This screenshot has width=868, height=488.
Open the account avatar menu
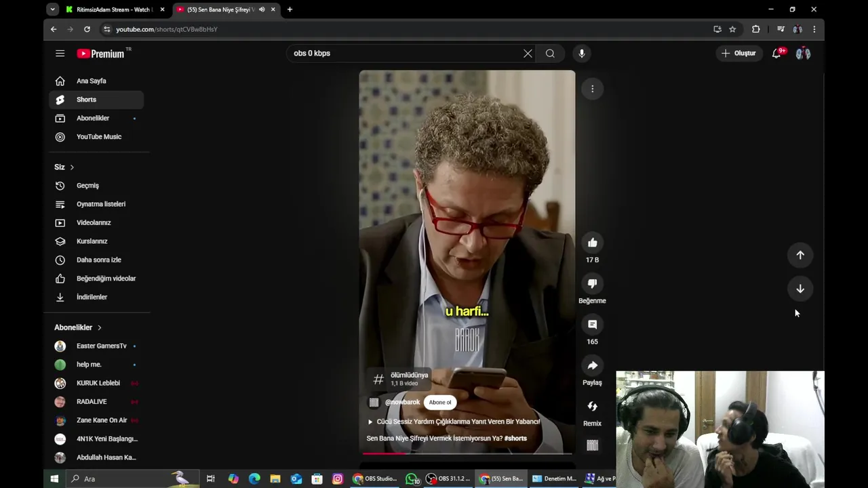803,54
